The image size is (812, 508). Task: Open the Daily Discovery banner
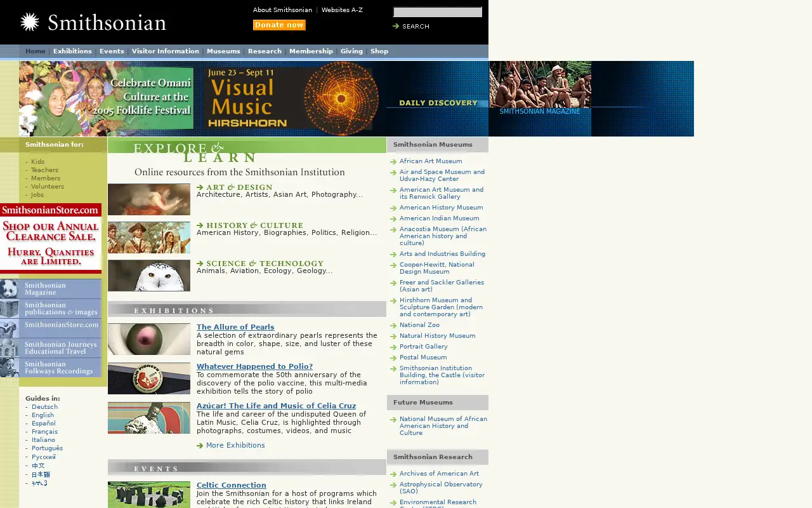click(x=438, y=103)
